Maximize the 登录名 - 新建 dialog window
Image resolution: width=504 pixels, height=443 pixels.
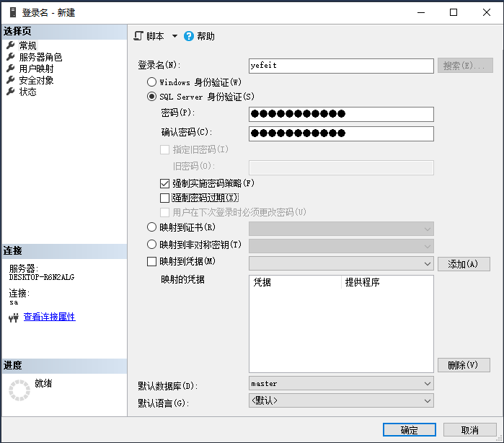click(x=454, y=12)
